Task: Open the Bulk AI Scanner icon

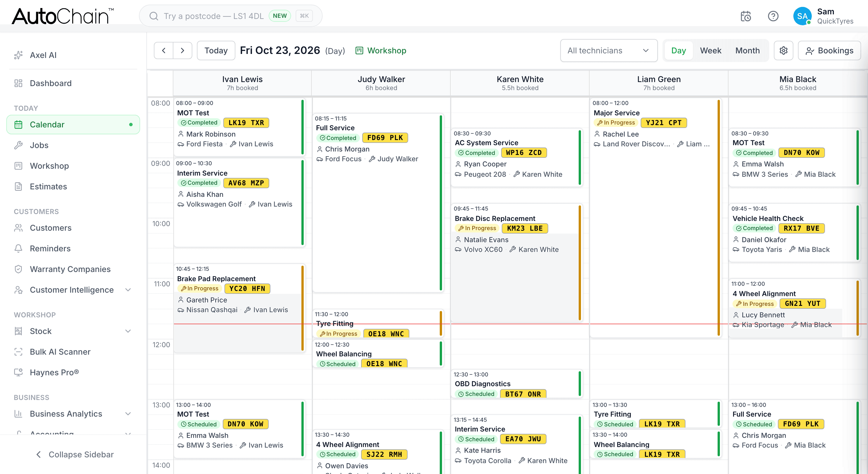Action: click(18, 352)
